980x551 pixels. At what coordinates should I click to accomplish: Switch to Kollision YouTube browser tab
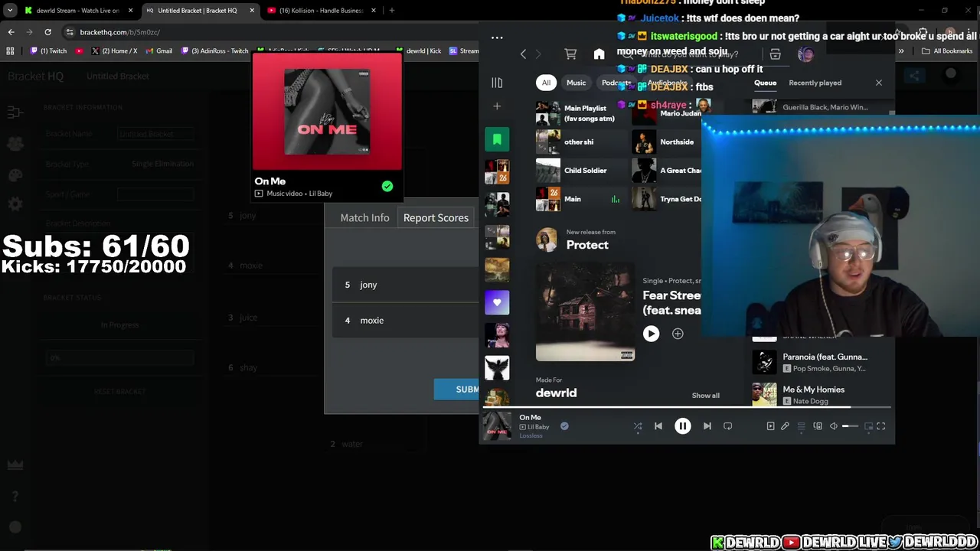pos(320,11)
